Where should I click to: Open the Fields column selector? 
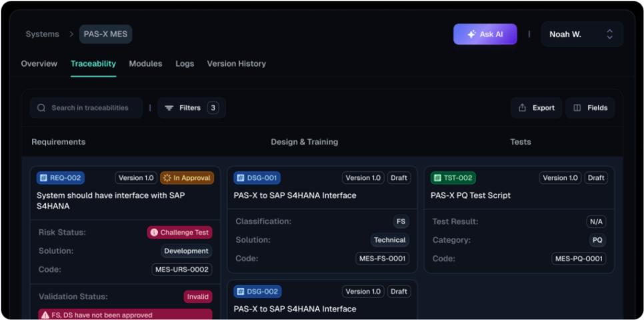click(590, 108)
